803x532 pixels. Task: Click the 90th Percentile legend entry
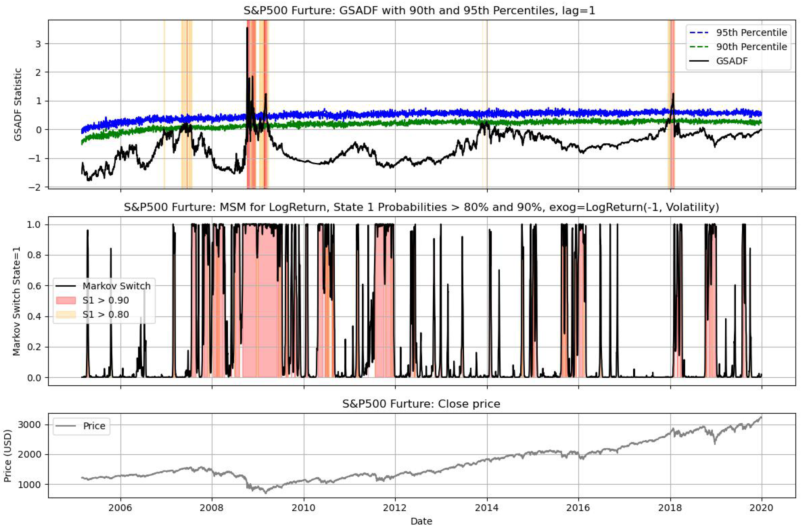point(752,47)
